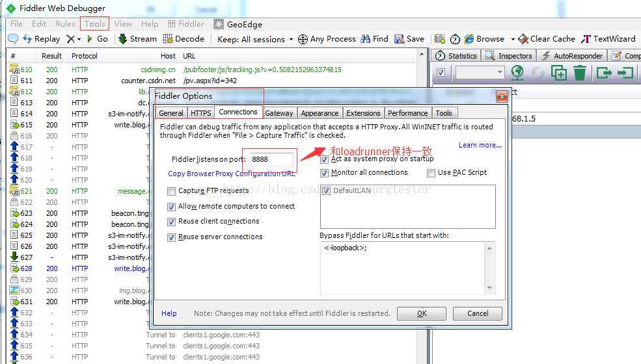This screenshot has width=641, height=364.
Task: Open the Remove X dropdown arrow
Action: click(79, 39)
